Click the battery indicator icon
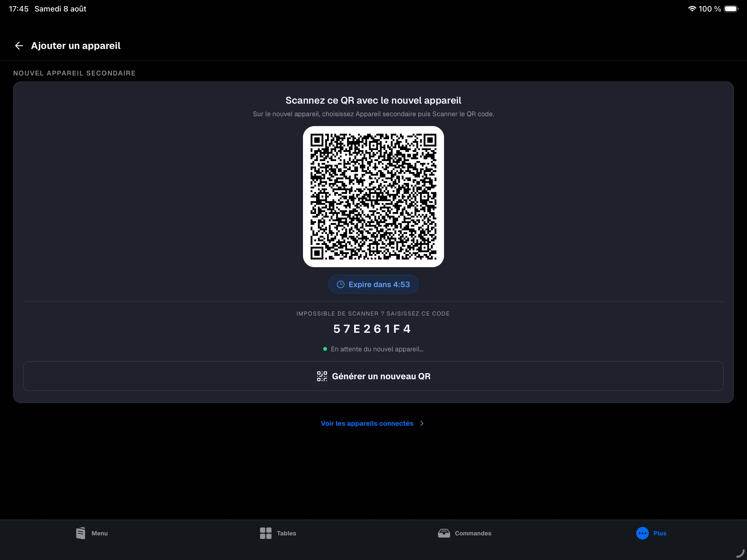Viewport: 747px width, 560px height. 731,9
